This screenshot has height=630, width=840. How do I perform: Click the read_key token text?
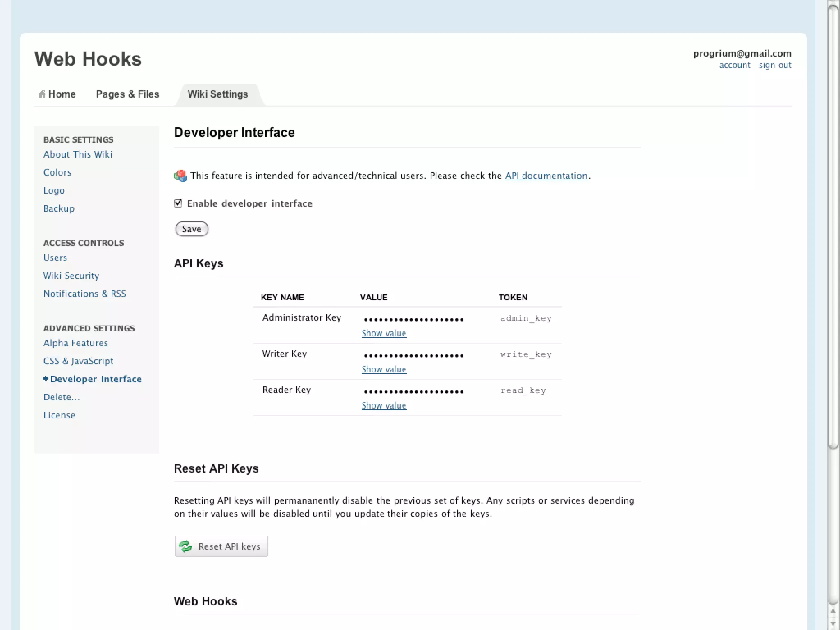click(523, 390)
